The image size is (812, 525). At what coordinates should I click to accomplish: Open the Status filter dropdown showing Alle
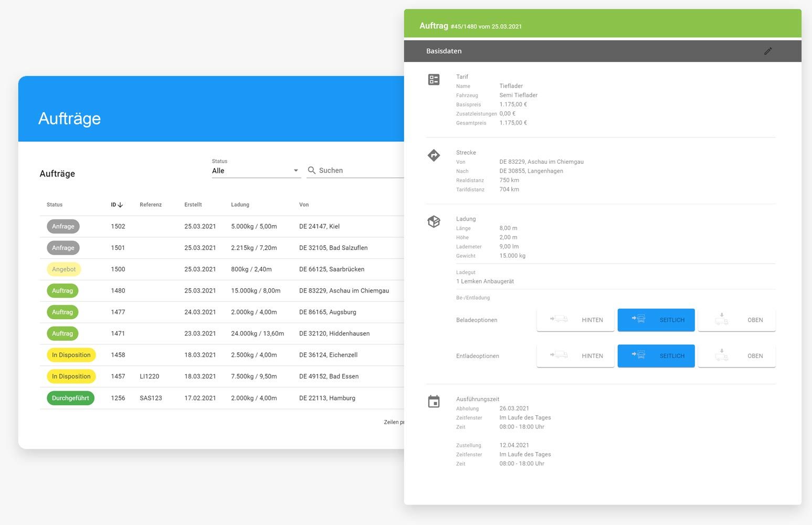(x=256, y=171)
